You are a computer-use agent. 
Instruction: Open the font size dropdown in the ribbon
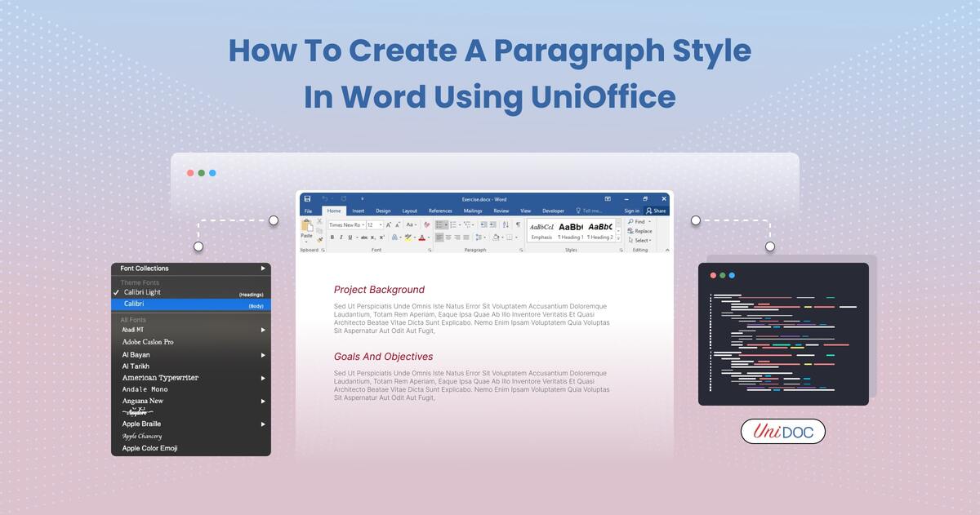tap(380, 225)
